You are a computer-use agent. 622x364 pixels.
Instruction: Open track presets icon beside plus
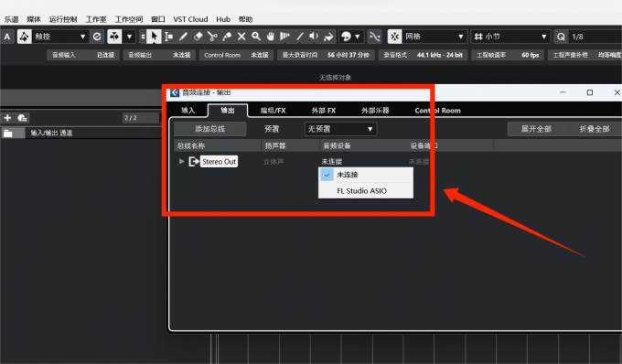(22, 118)
